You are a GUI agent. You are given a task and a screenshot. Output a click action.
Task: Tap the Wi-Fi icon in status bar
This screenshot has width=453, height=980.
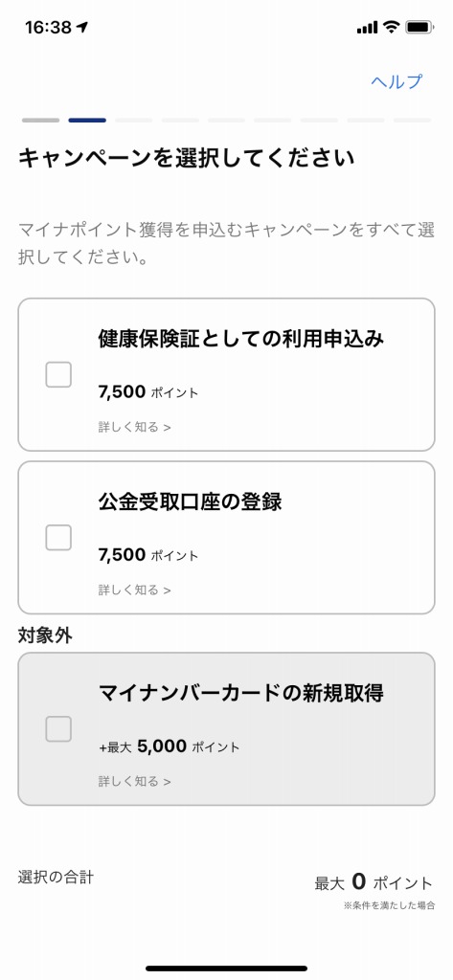(x=391, y=27)
